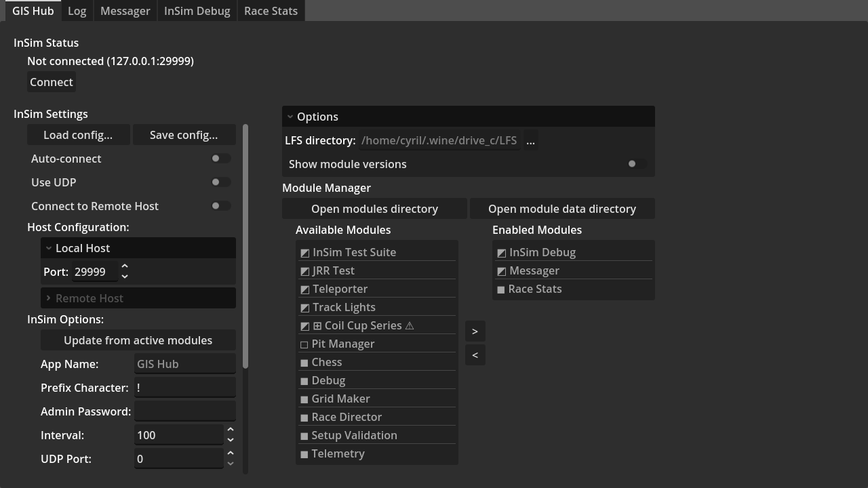The width and height of the screenshot is (868, 488).
Task: Expand the Remote Host section
Action: pos(49,298)
